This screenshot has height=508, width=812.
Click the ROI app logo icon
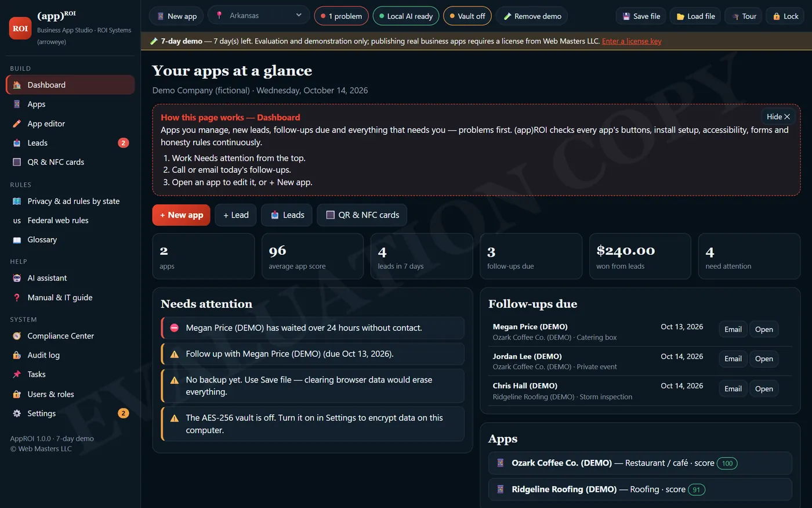click(x=20, y=28)
